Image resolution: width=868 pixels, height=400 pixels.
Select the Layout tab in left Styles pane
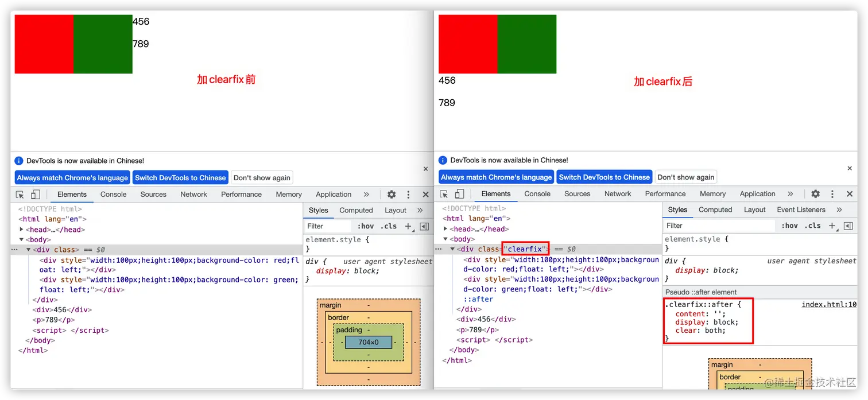[x=396, y=211]
